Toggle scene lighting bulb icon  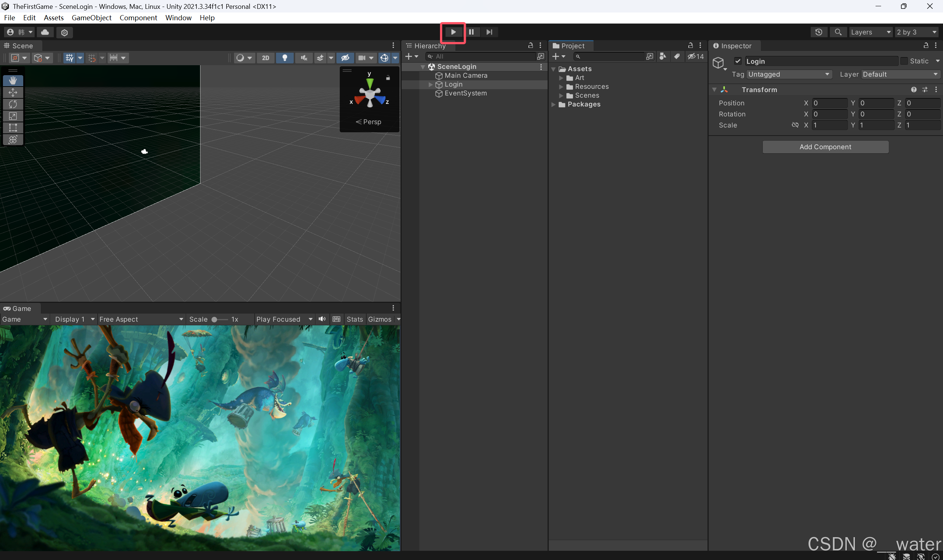click(285, 58)
